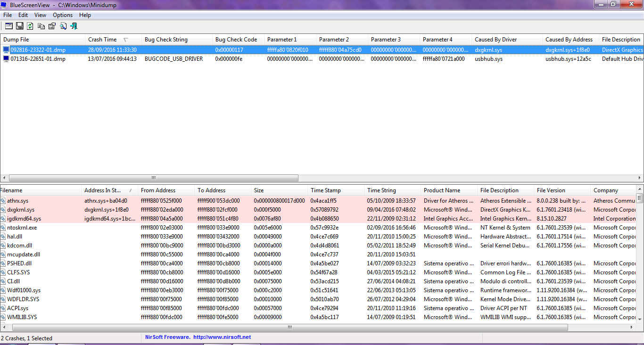Screen dimensions: 644x345
Task: Sort by the Crash Time column header
Action: coord(102,40)
